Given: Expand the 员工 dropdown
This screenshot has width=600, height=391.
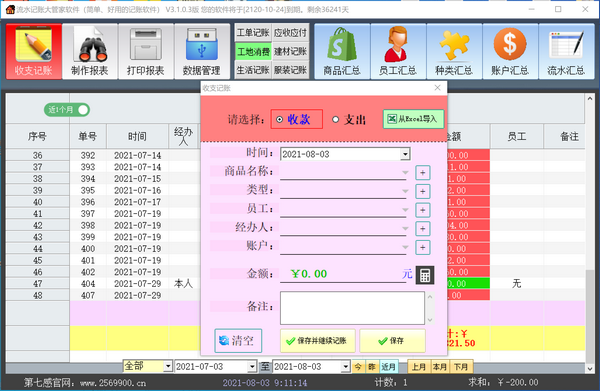Looking at the screenshot, I should point(405,210).
